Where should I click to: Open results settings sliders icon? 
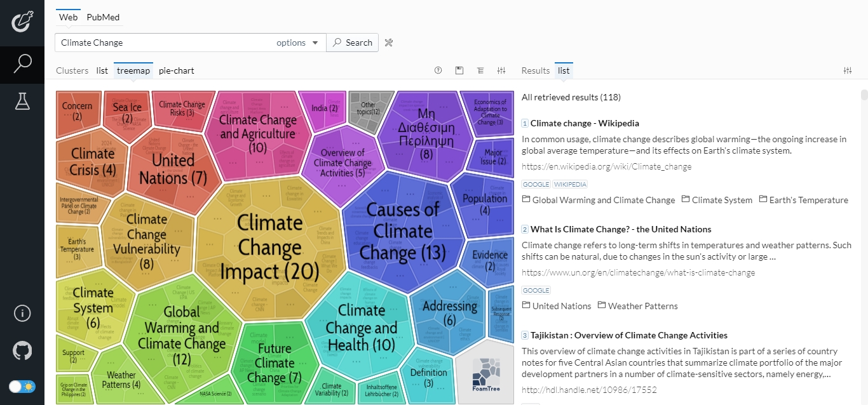tap(847, 70)
